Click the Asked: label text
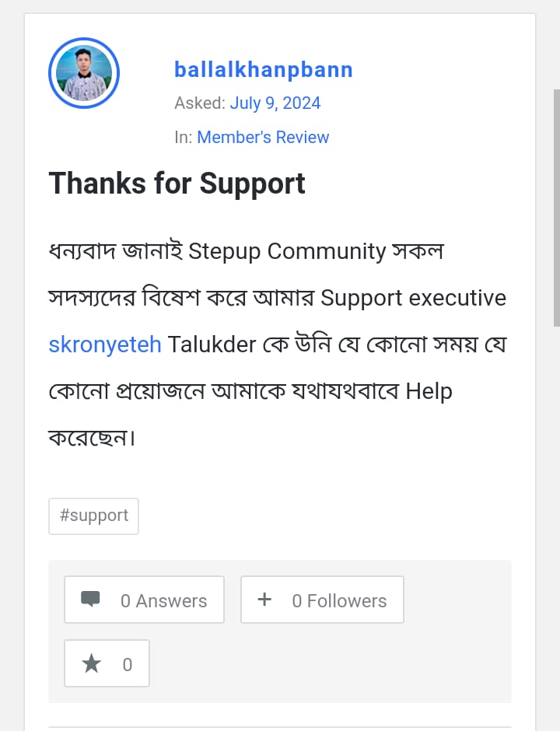Image resolution: width=560 pixels, height=731 pixels. click(x=199, y=103)
